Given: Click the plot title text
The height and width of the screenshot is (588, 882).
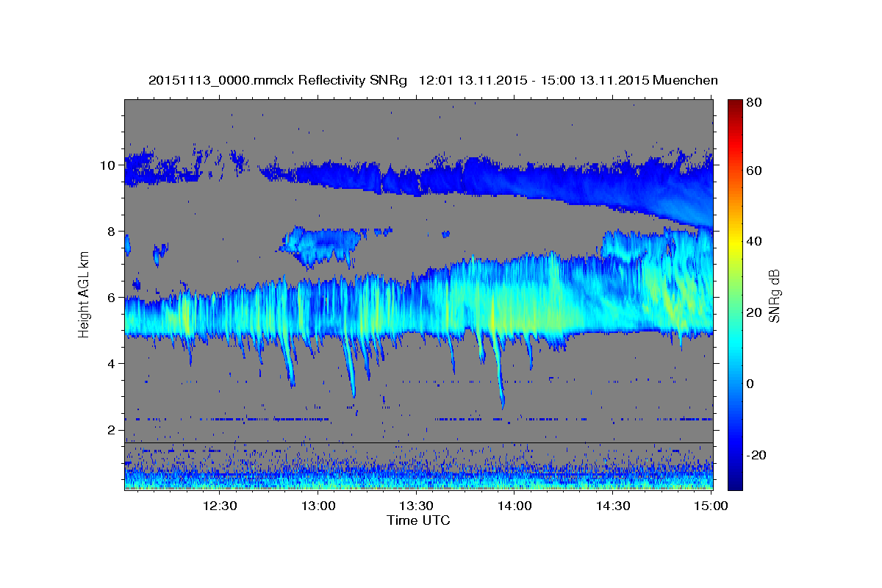Looking at the screenshot, I should coord(433,79).
